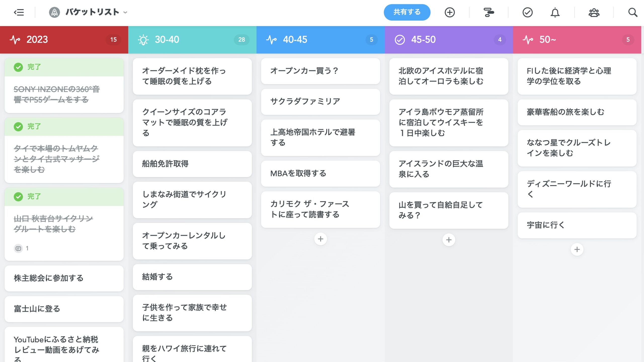This screenshot has width=644, height=362.
Task: Open the ななつ星でクルーズトレイン card
Action: click(577, 148)
